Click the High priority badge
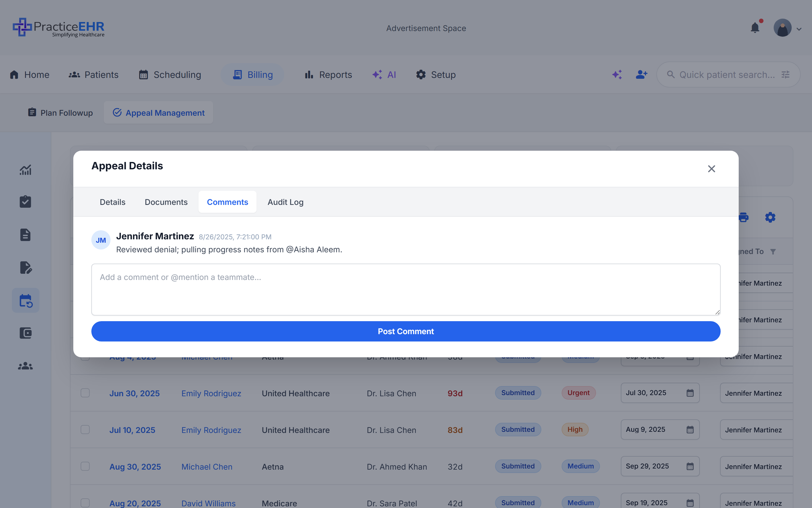 (x=575, y=429)
